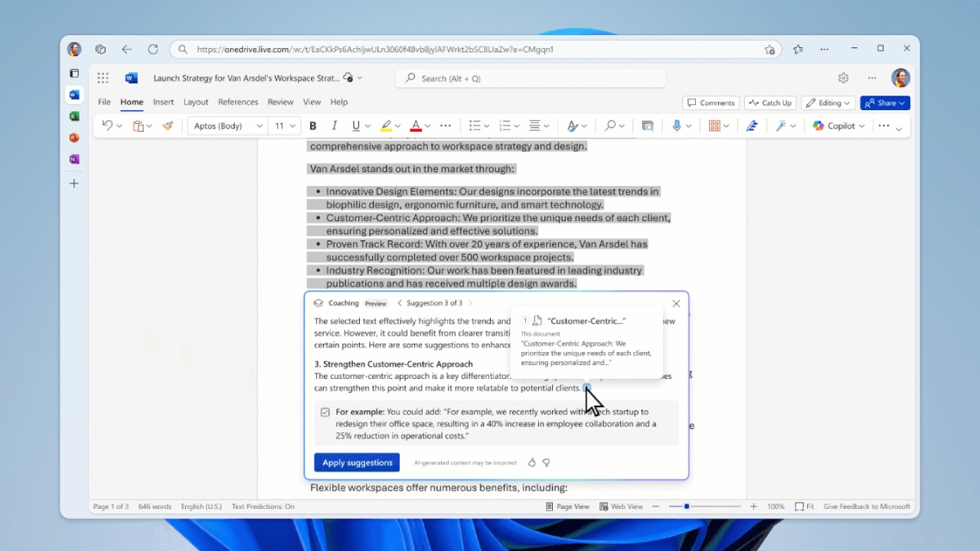Screen dimensions: 980x551
Task: Go to next coaching suggestion
Action: pyautogui.click(x=470, y=303)
